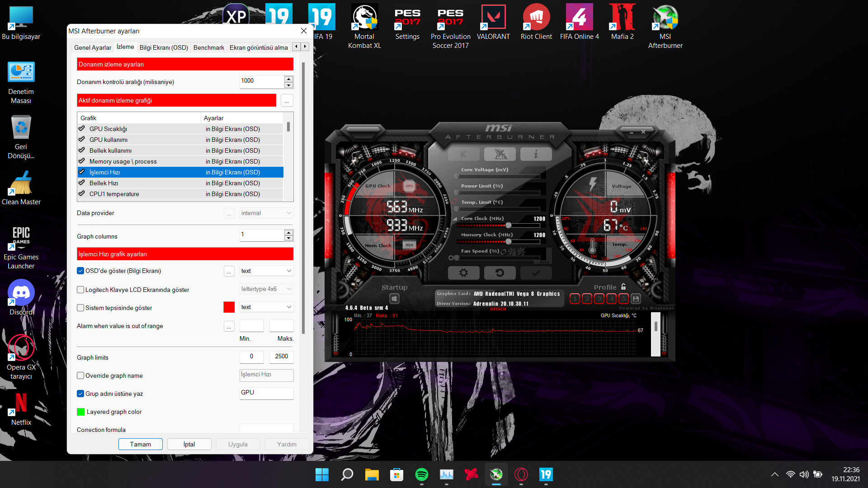Click the save profile floppy icon
Image resolution: width=868 pixels, height=488 pixels.
tap(636, 299)
